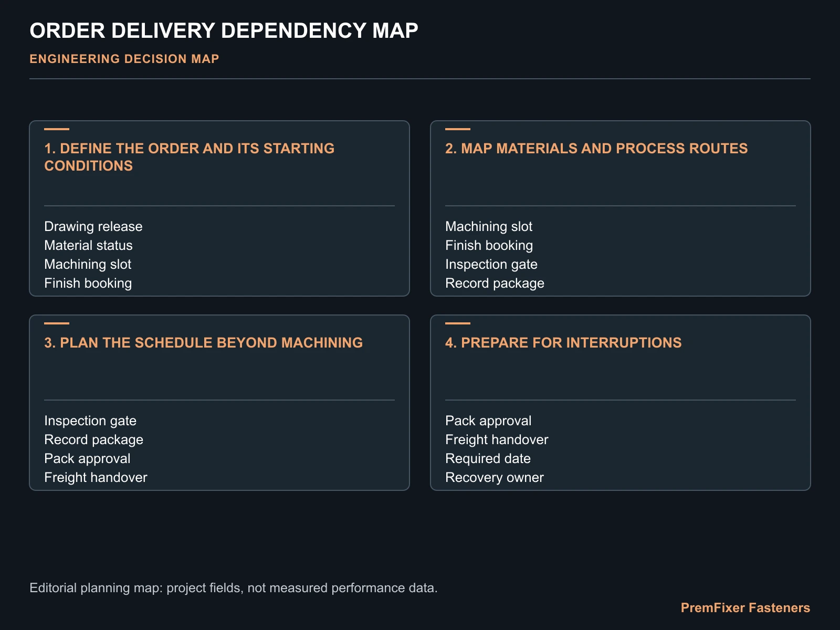Screen dimensions: 840x630
Task: Select heading "4. Prepare for interruptions"
Action: (x=563, y=343)
